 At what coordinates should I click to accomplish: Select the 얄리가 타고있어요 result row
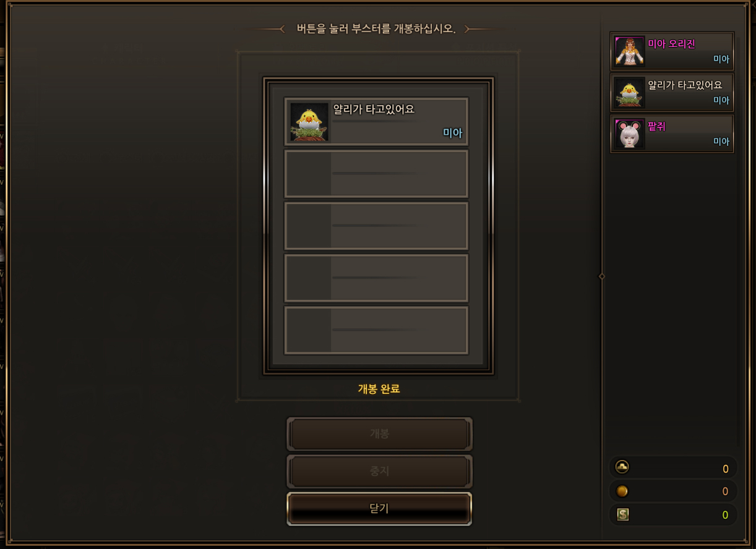[x=376, y=122]
